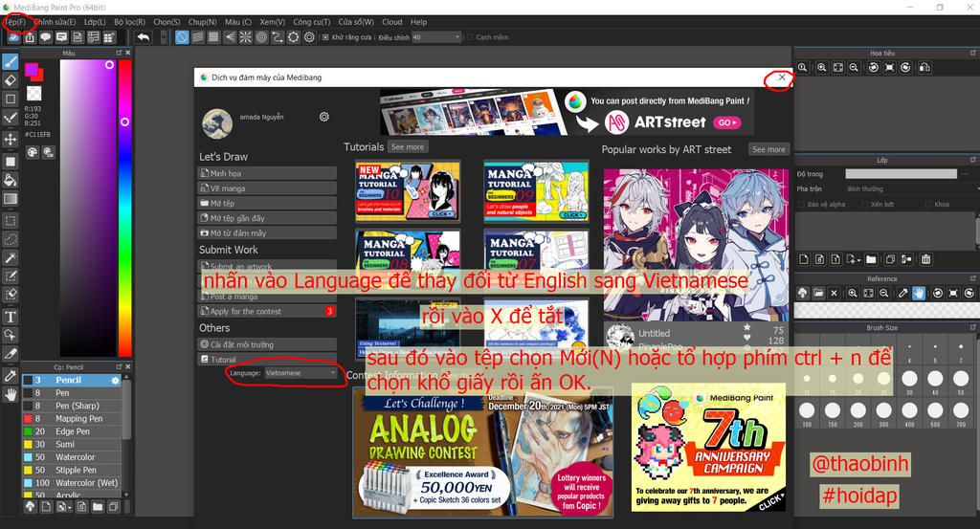This screenshot has height=529, width=980.
Task: Click folder icon at brush panel bottom
Action: (x=98, y=507)
